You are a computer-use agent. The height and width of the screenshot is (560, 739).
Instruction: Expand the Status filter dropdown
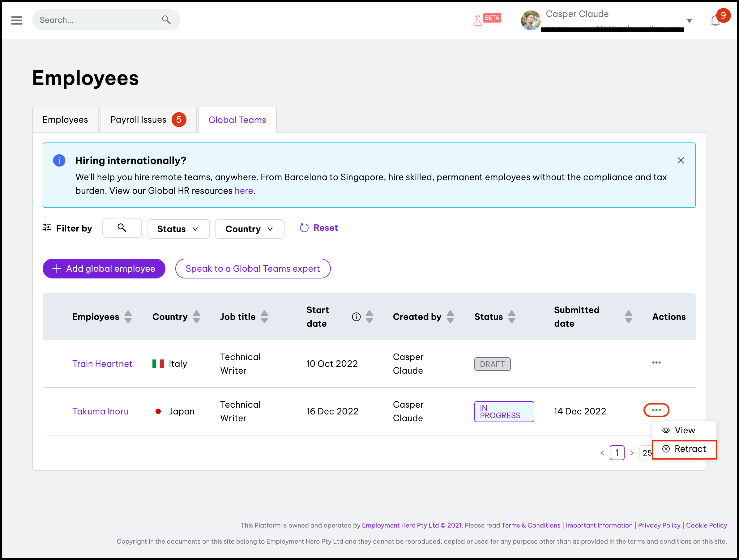click(x=178, y=229)
